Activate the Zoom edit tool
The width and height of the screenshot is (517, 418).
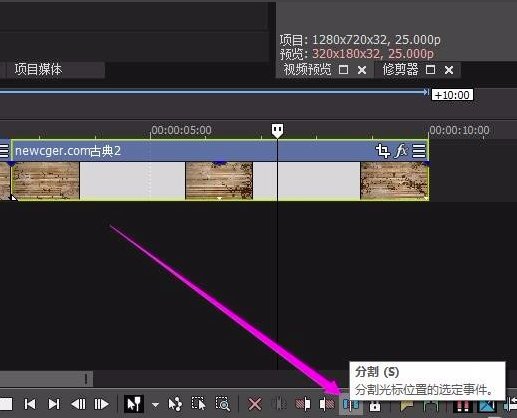[x=222, y=404]
